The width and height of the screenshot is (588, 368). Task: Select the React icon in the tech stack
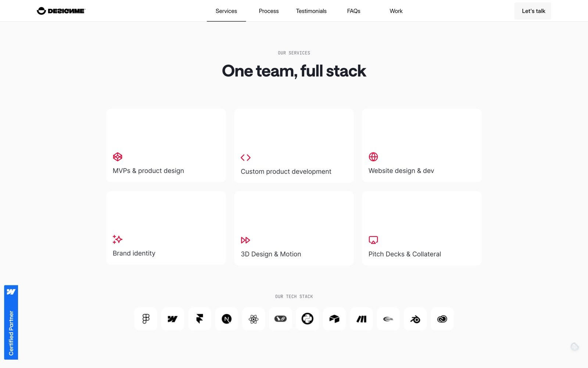254,319
